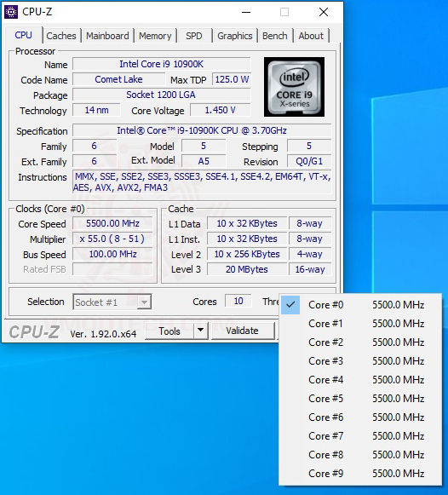Click the Tools button

(169, 331)
